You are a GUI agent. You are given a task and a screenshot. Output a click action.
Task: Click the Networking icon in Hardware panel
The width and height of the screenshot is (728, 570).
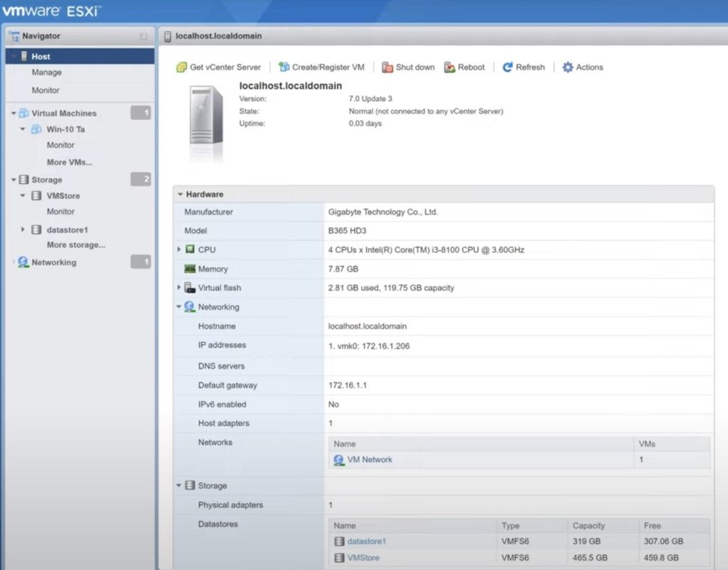[x=189, y=307]
